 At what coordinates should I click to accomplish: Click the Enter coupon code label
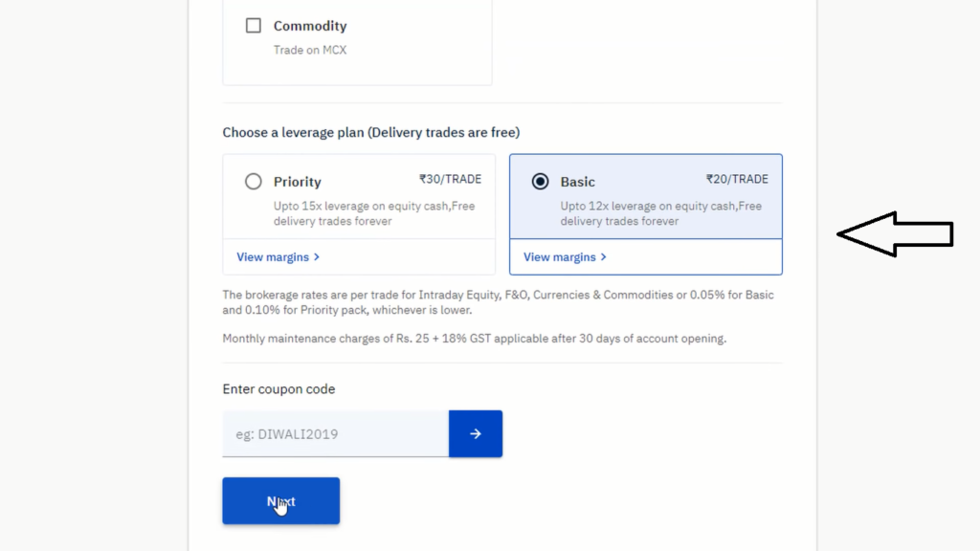[278, 389]
